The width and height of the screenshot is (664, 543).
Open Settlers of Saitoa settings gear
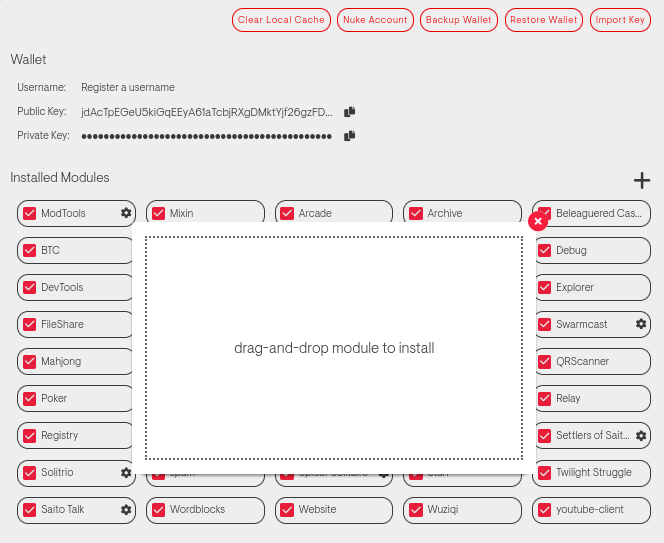(x=641, y=435)
